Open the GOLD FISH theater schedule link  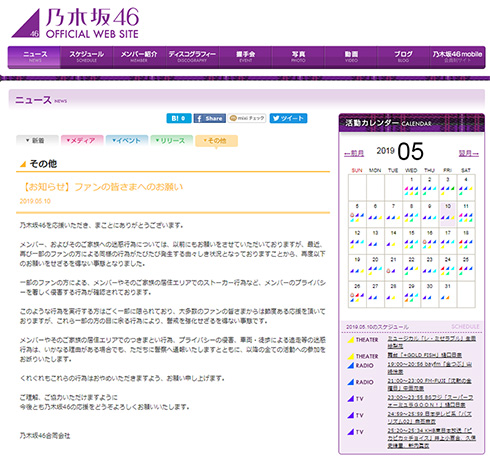click(424, 355)
